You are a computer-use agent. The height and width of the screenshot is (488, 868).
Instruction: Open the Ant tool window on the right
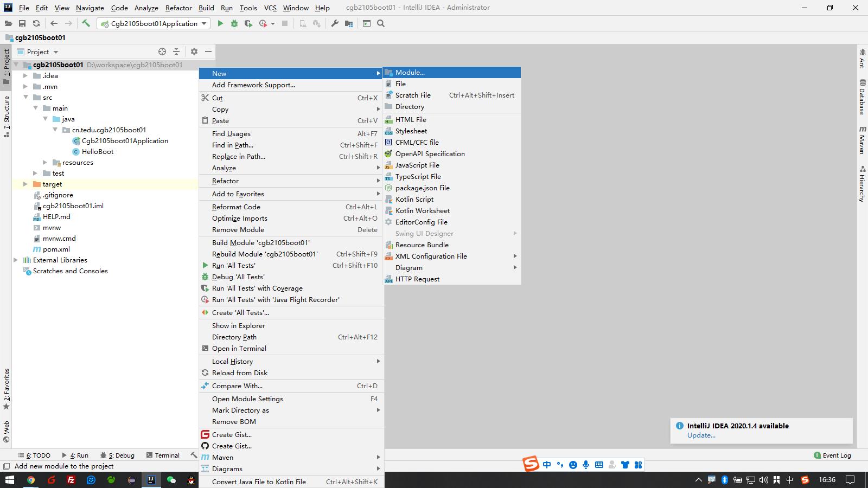click(862, 58)
